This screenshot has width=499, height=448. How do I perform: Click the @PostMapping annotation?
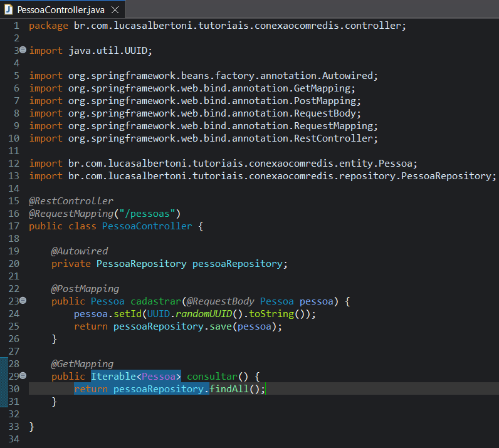tap(85, 288)
